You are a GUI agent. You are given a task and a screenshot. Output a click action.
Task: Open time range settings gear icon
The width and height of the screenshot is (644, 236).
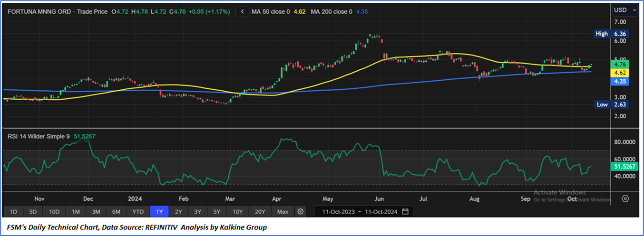300,211
